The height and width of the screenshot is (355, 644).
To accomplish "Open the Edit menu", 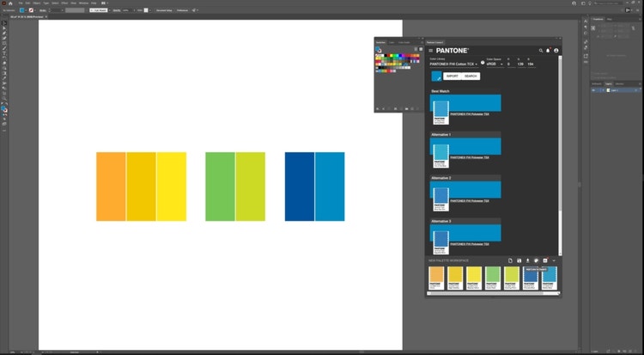I will coord(27,3).
